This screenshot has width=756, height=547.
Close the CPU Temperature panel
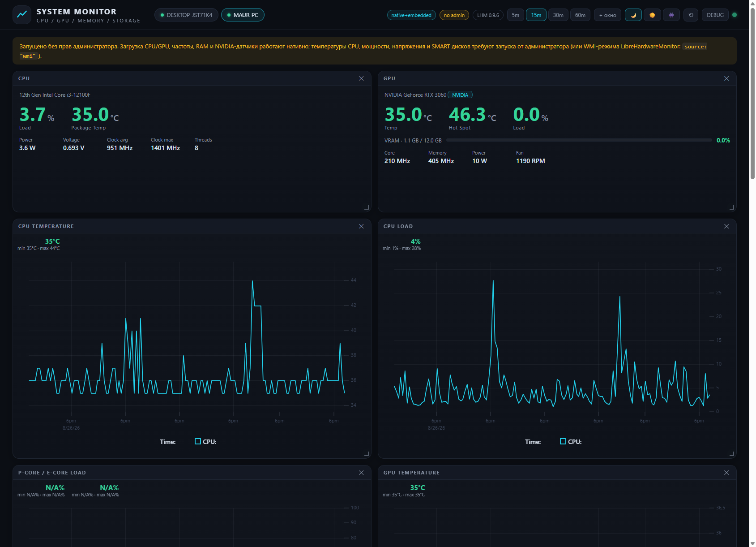[361, 226]
